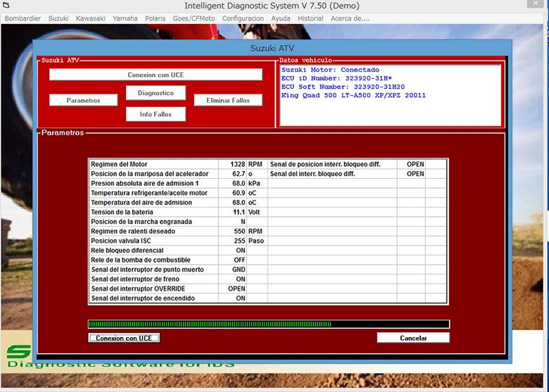The width and height of the screenshot is (549, 392).
Task: Click the 255 Paso ISC value
Action: pos(239,241)
